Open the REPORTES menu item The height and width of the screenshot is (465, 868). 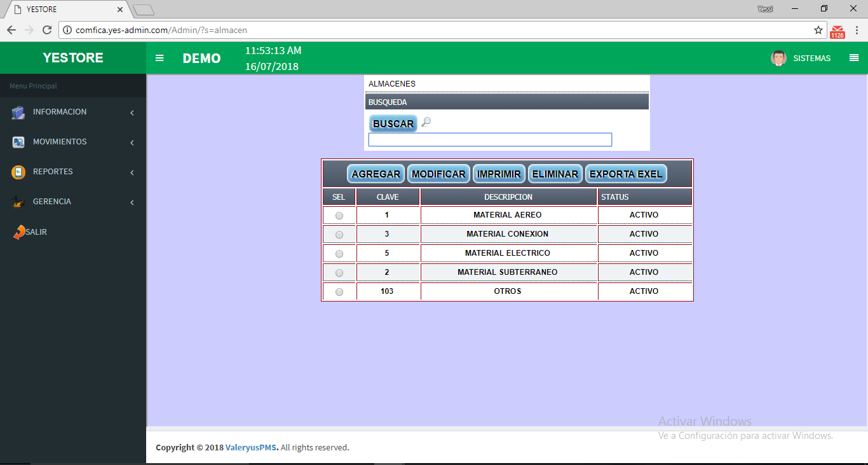pos(53,172)
